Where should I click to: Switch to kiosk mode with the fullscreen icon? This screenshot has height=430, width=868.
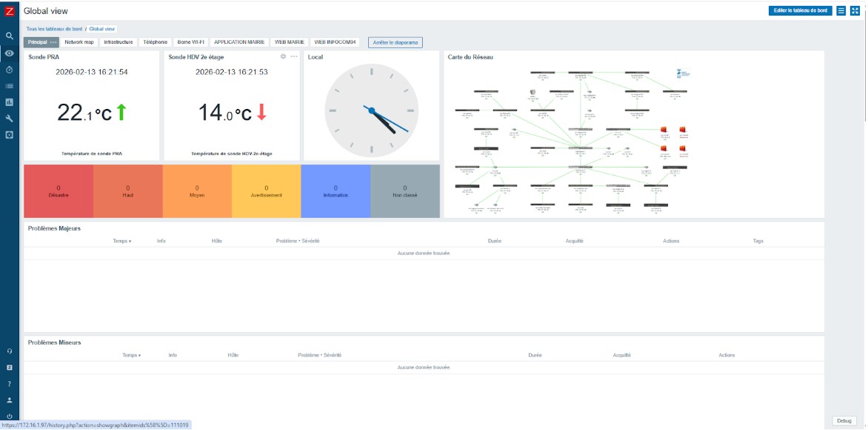point(855,10)
